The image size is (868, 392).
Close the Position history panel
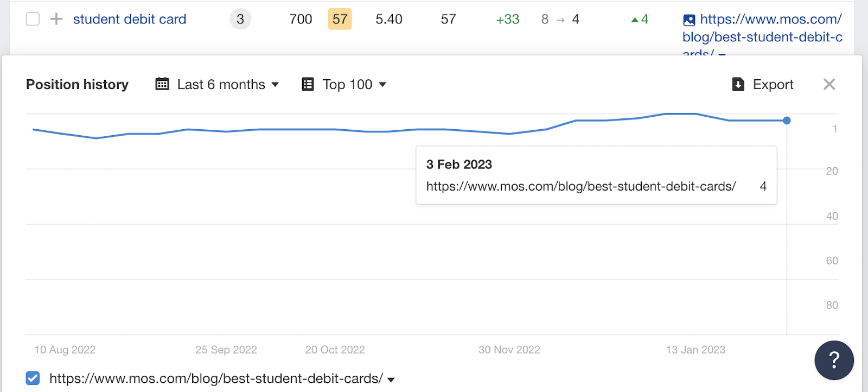tap(829, 84)
